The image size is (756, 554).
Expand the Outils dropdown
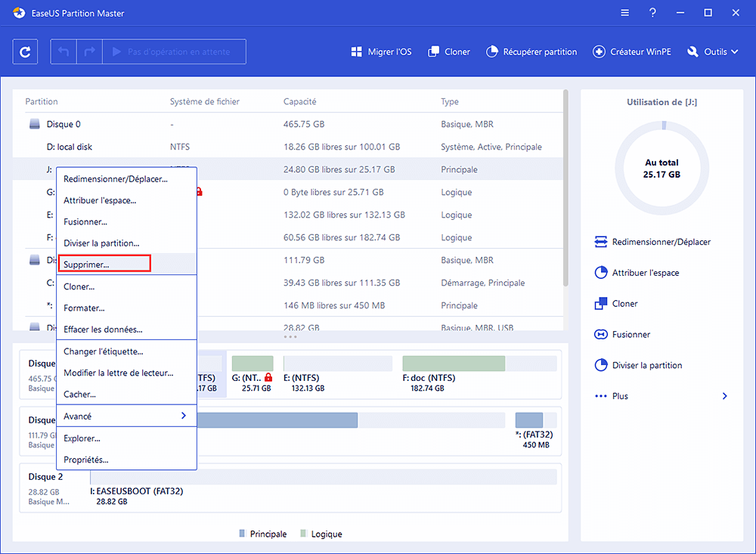tap(713, 51)
